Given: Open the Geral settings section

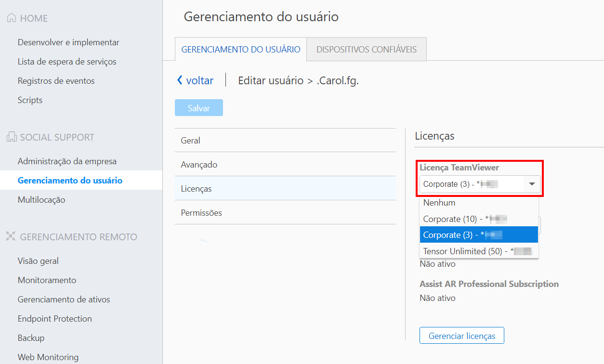Looking at the screenshot, I should (x=285, y=141).
